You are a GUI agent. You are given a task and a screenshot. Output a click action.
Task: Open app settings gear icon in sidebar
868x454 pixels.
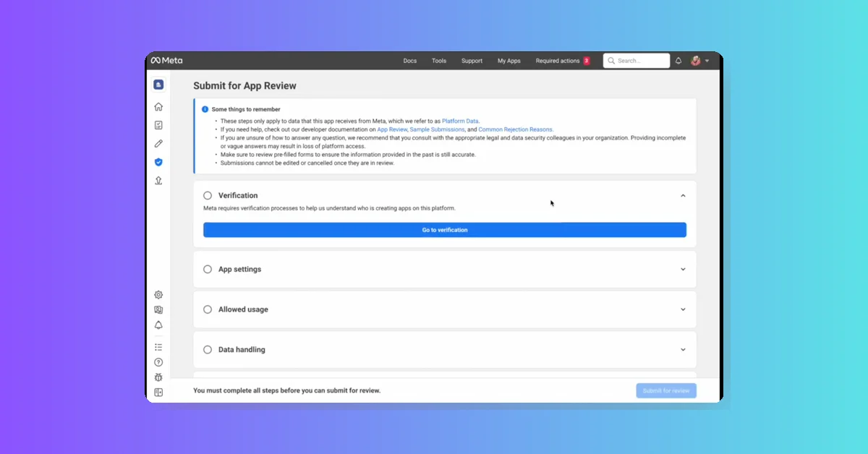158,295
